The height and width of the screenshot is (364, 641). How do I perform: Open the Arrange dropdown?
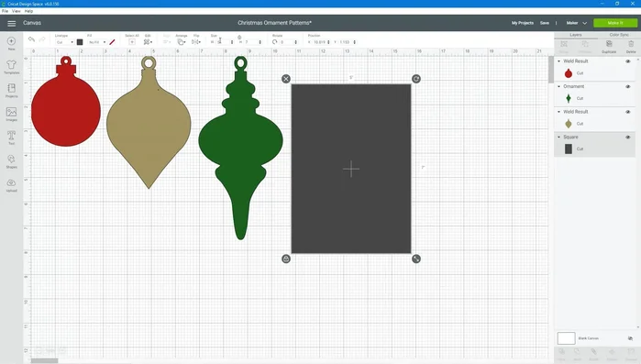pos(182,42)
